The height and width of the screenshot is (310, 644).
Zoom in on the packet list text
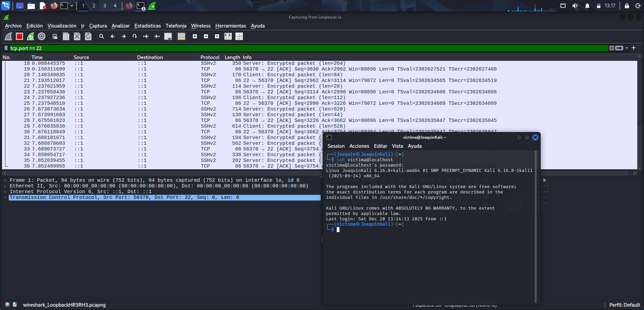[x=195, y=36]
